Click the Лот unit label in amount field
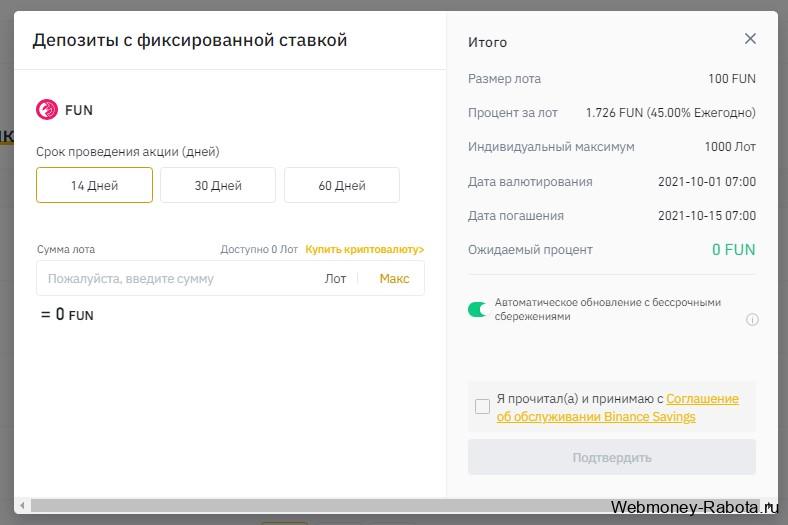This screenshot has height=525, width=788. pyautogui.click(x=335, y=278)
